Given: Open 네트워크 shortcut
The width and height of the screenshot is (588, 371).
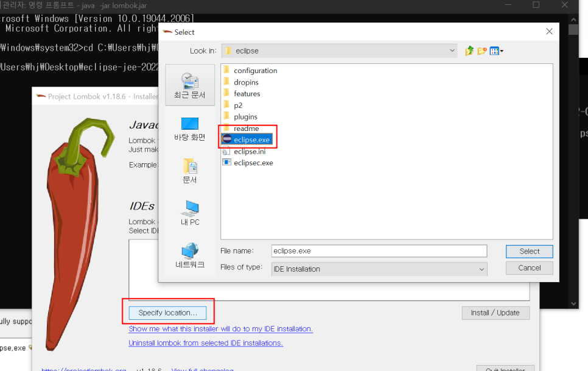Looking at the screenshot, I should [190, 255].
